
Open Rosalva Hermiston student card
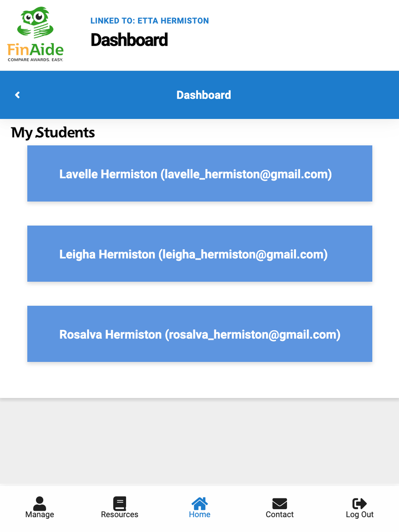click(200, 334)
